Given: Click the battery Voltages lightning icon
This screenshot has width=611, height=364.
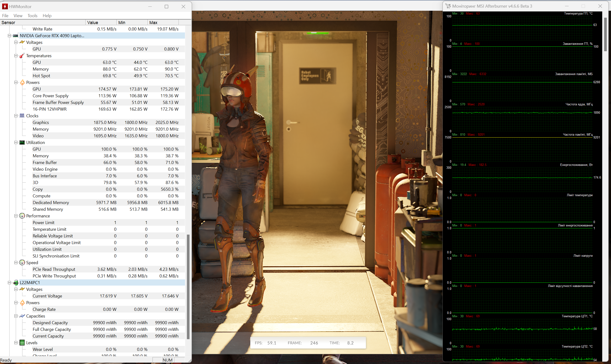Looking at the screenshot, I should [22, 289].
